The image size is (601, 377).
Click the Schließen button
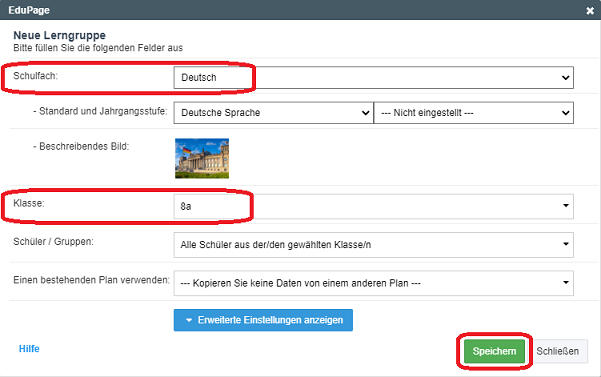pos(557,351)
